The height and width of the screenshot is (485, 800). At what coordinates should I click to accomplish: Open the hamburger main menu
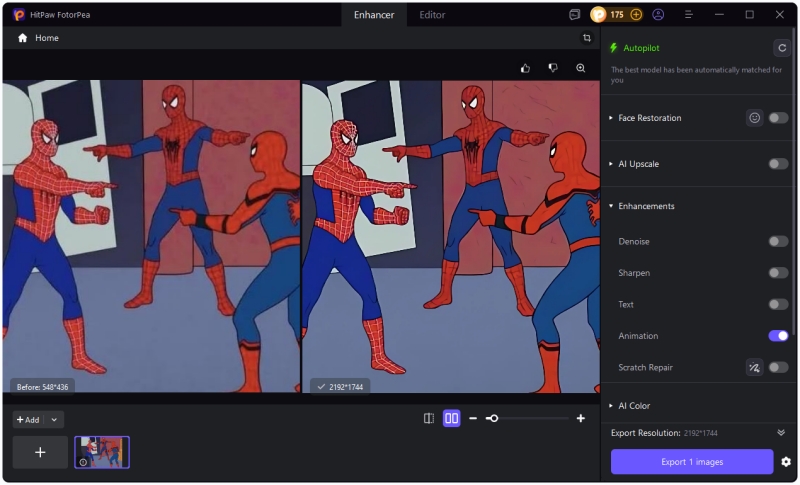coord(689,15)
